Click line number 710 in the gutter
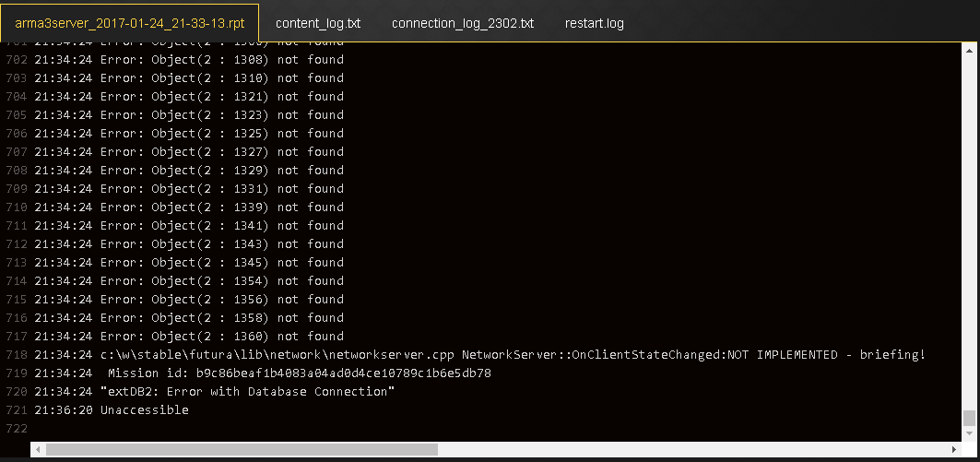 pos(16,207)
